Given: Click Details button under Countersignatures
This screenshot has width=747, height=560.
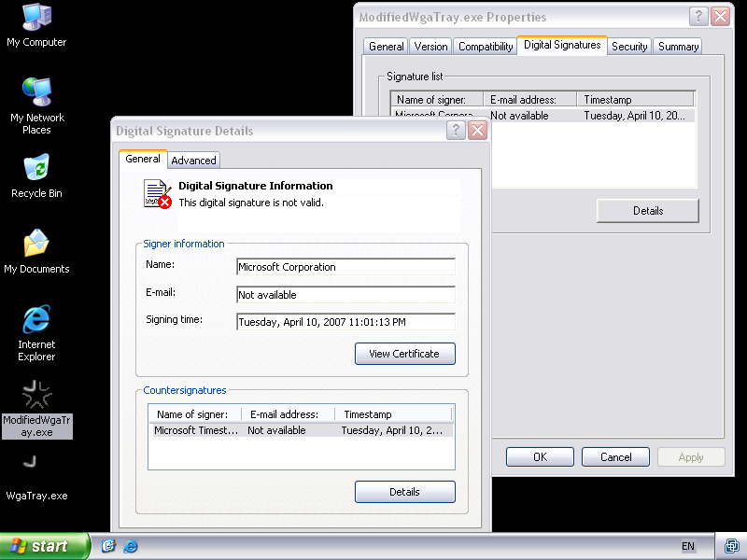Looking at the screenshot, I should tap(404, 492).
